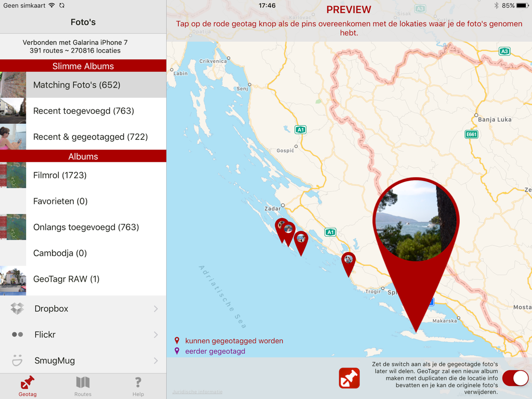
Task: Tap the Senj town label
Action: 242,89
